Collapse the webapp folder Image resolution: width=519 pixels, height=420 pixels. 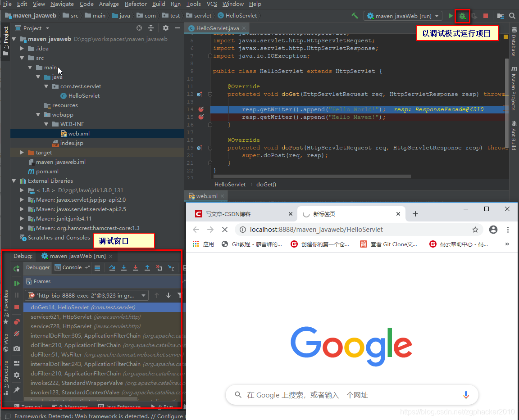(38, 115)
